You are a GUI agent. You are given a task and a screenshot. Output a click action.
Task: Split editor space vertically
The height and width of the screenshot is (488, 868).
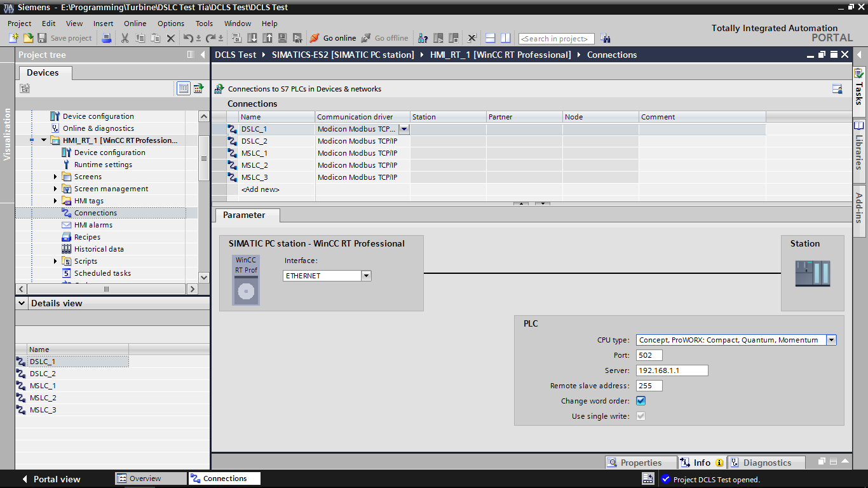(x=505, y=38)
